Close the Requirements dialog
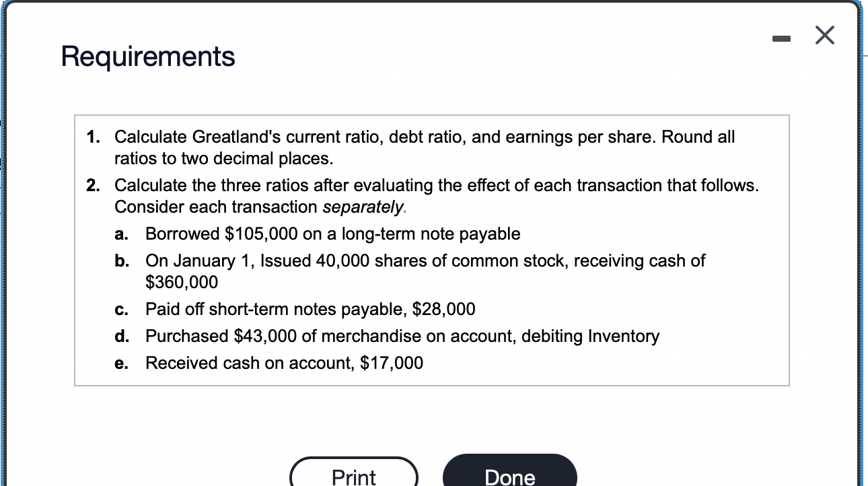Viewport: 868px width, 486px height. [x=824, y=35]
